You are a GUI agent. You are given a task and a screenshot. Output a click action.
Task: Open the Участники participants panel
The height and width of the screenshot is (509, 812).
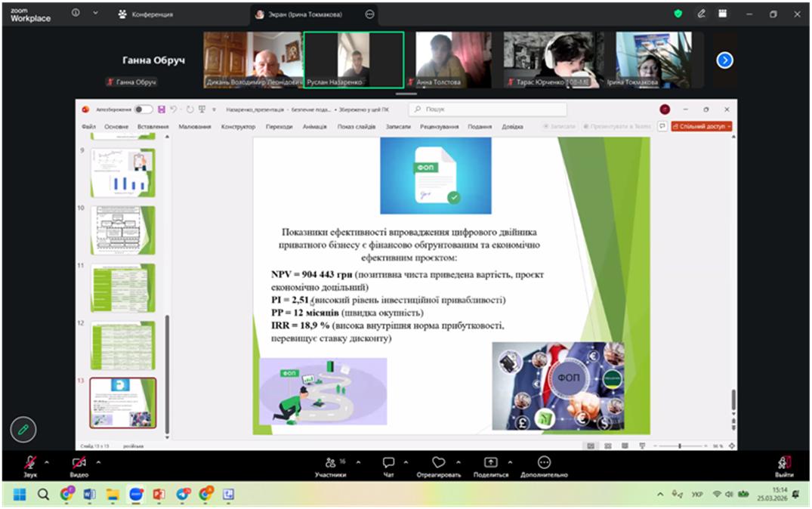[x=331, y=463]
